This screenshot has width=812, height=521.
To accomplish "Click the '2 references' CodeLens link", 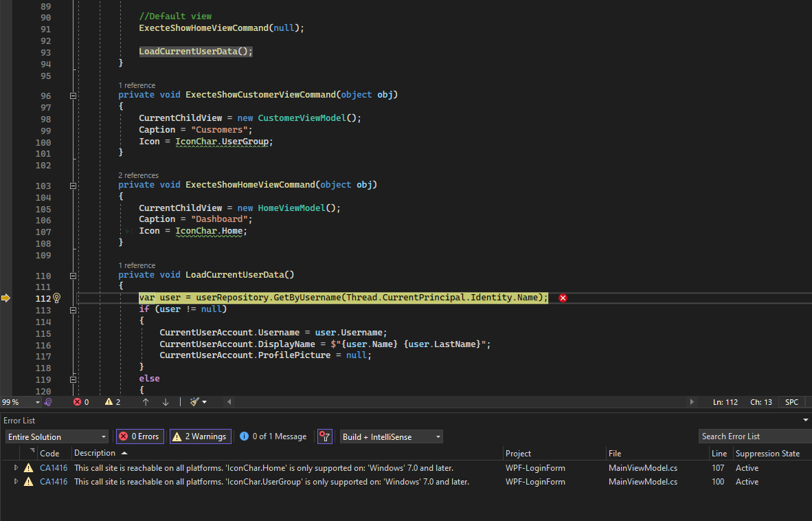I will click(x=138, y=175).
